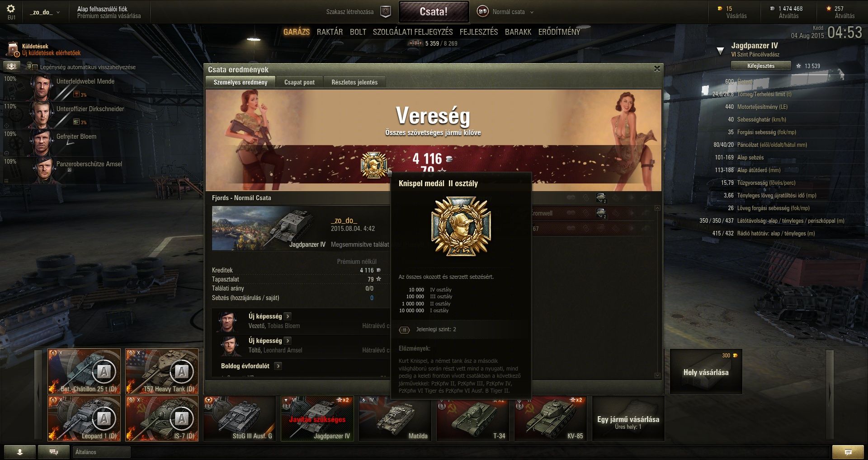Click the missions clipboard icon
The image size is (868, 460).
pyautogui.click(x=13, y=50)
